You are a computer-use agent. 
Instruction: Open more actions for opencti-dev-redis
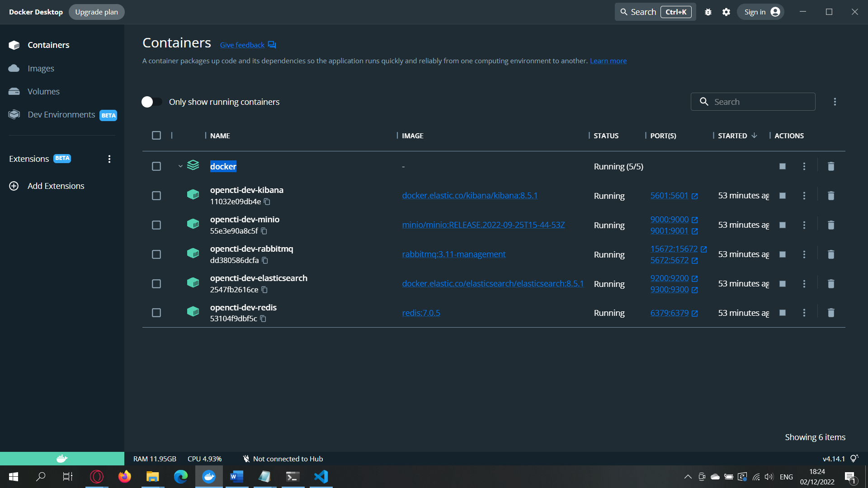804,313
